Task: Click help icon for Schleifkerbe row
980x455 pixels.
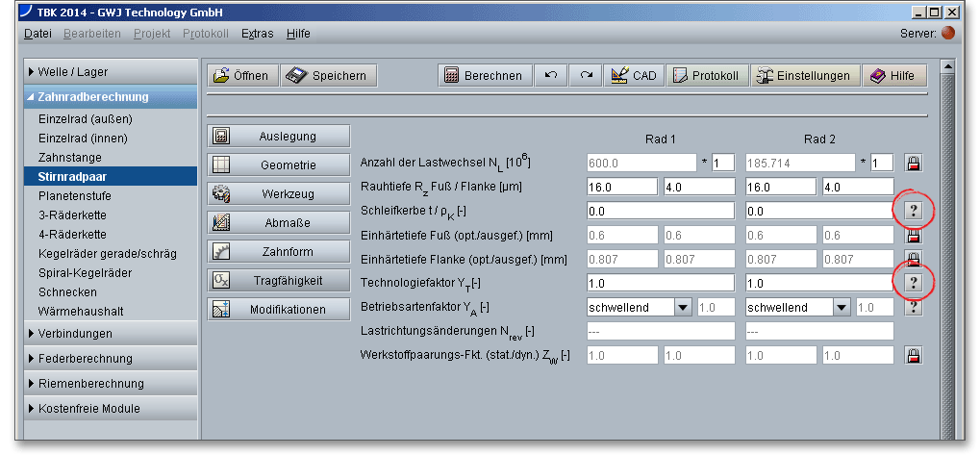Action: pos(914,210)
